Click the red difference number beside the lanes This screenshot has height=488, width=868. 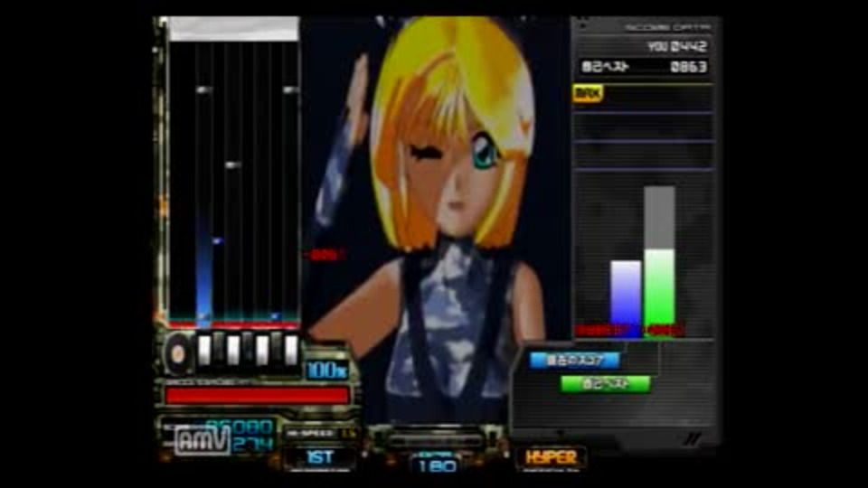(325, 255)
